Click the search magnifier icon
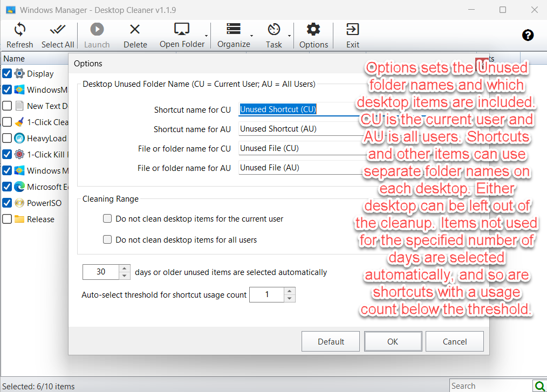The image size is (547, 392). 539,386
